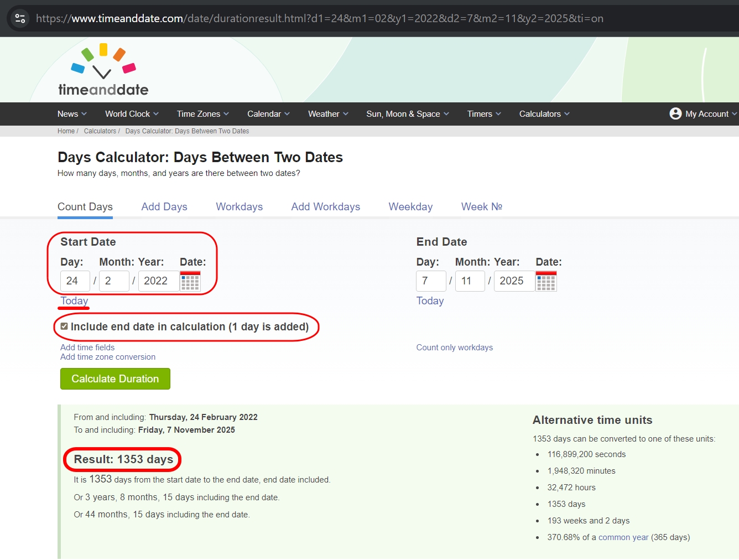Expand the Calendar menu
Screen dimensions: 739x560
tap(268, 114)
